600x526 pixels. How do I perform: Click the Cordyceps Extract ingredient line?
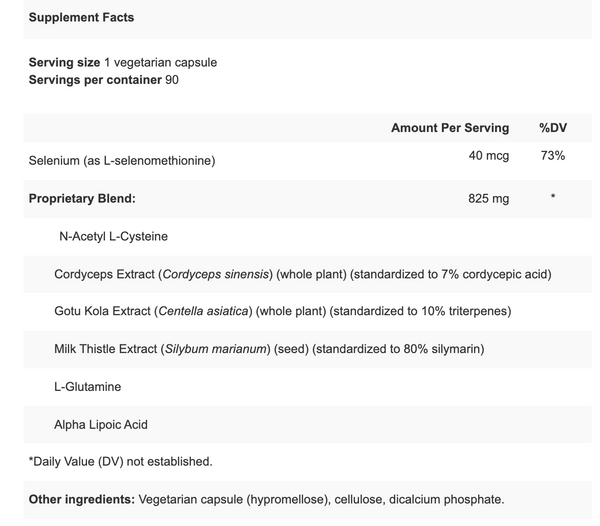click(303, 274)
